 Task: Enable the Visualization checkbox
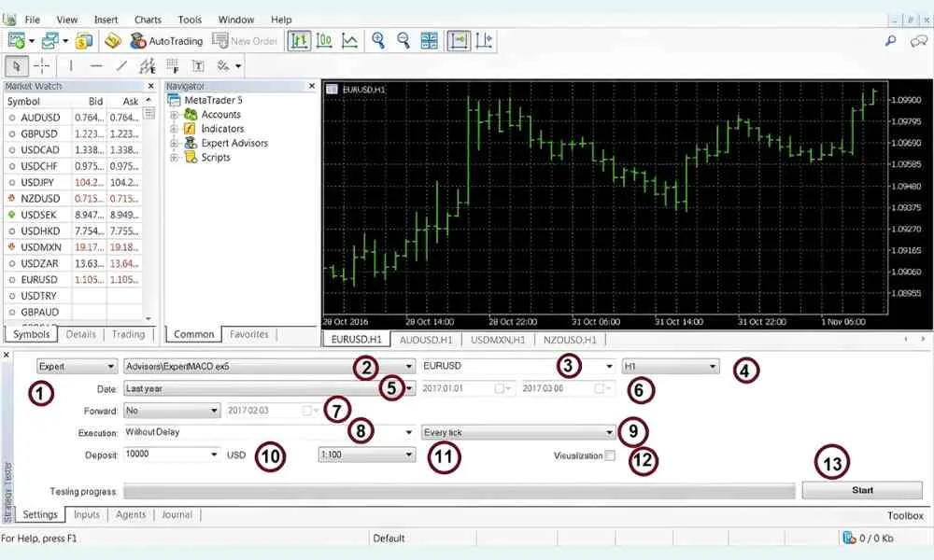coord(609,455)
